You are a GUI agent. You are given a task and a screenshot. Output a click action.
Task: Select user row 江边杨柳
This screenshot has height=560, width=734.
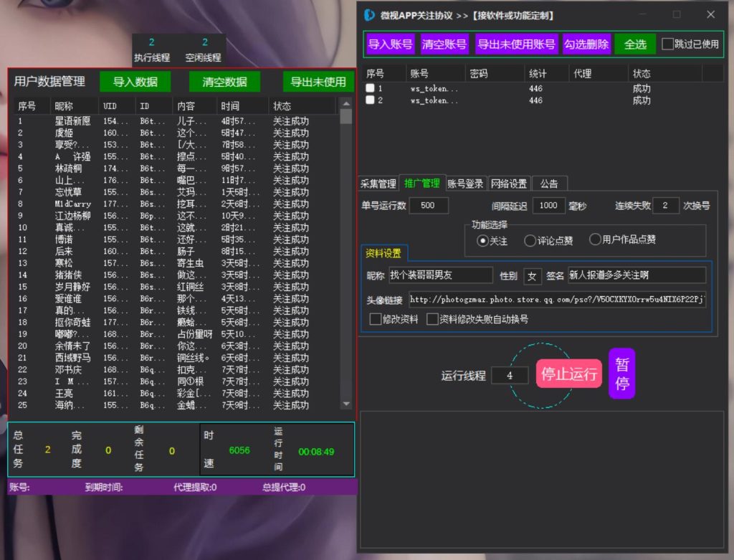tap(176, 216)
